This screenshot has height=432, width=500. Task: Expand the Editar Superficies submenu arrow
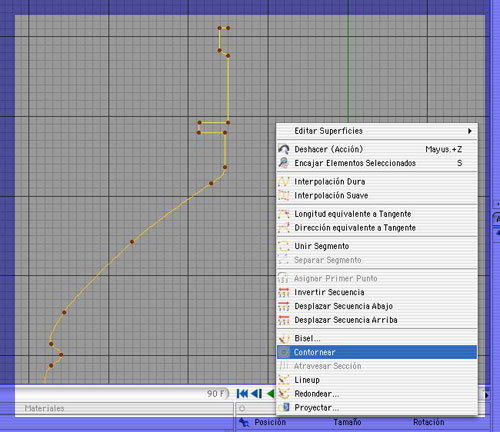point(469,131)
